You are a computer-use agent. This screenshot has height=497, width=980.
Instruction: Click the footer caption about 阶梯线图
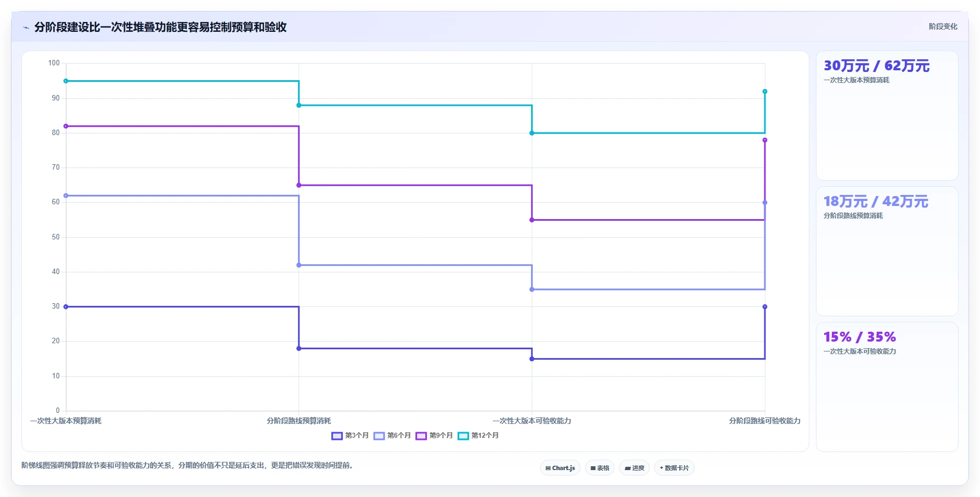189,466
